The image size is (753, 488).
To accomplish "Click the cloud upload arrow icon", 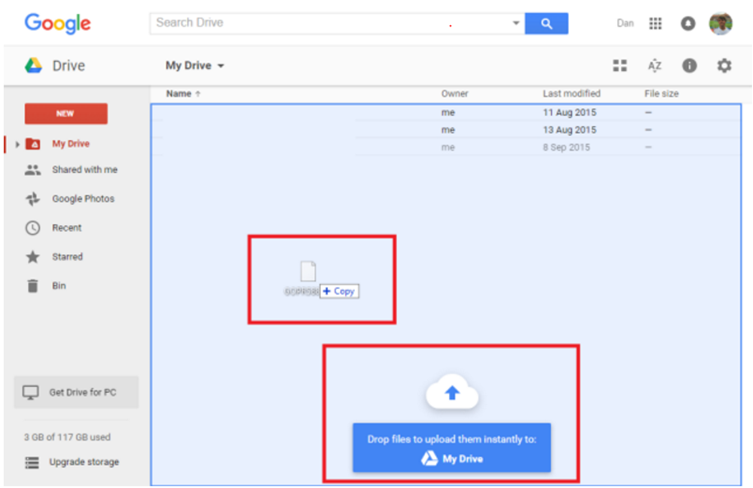I will point(452,392).
